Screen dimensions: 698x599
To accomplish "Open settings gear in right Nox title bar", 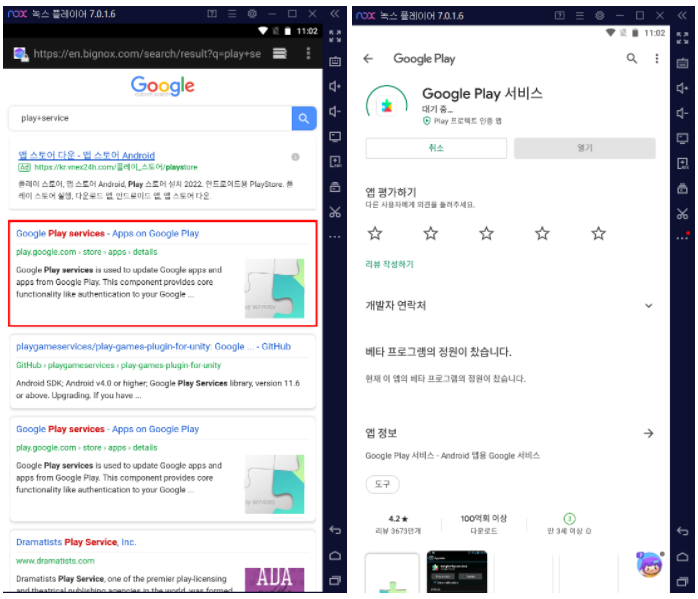I will (x=600, y=16).
